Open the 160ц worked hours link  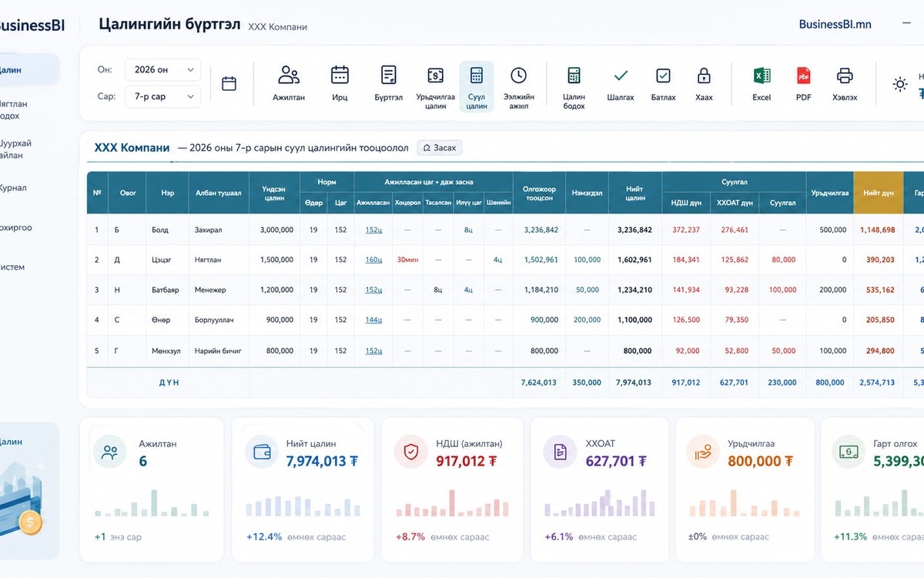point(373,260)
